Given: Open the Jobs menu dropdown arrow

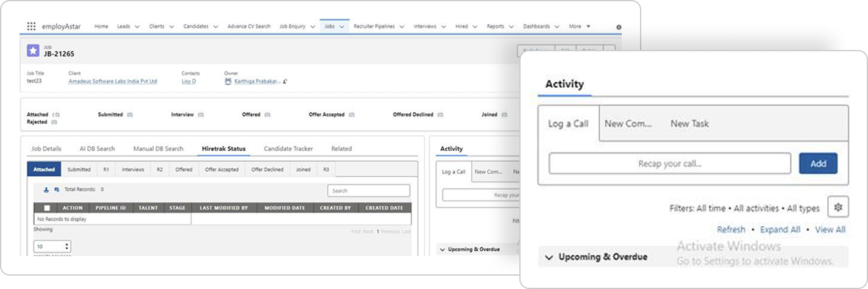Looking at the screenshot, I should point(342,27).
